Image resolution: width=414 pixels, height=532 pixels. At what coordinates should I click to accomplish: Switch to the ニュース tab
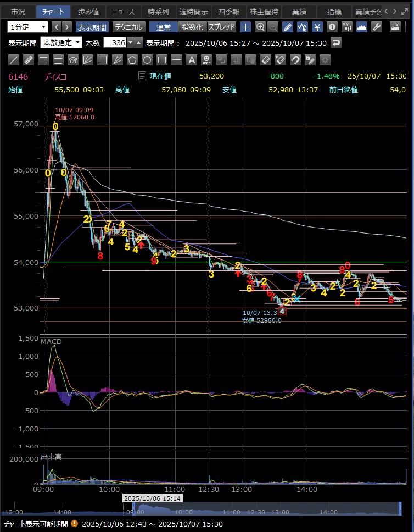122,11
